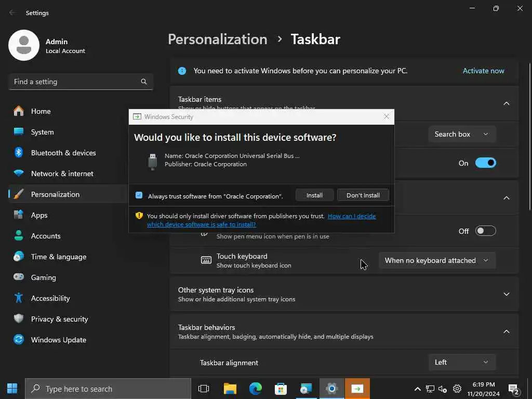
Task: Show hidden system tray icons
Action: (x=418, y=389)
